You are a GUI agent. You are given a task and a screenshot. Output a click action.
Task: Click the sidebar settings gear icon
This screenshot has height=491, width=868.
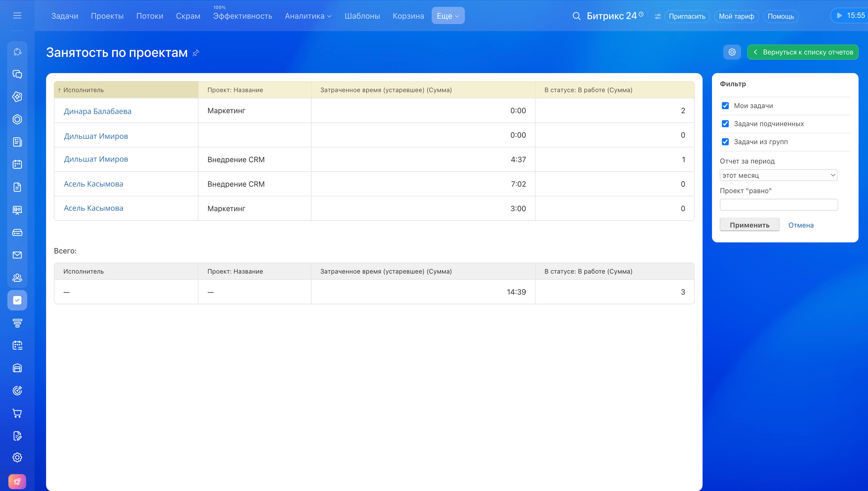(17, 458)
